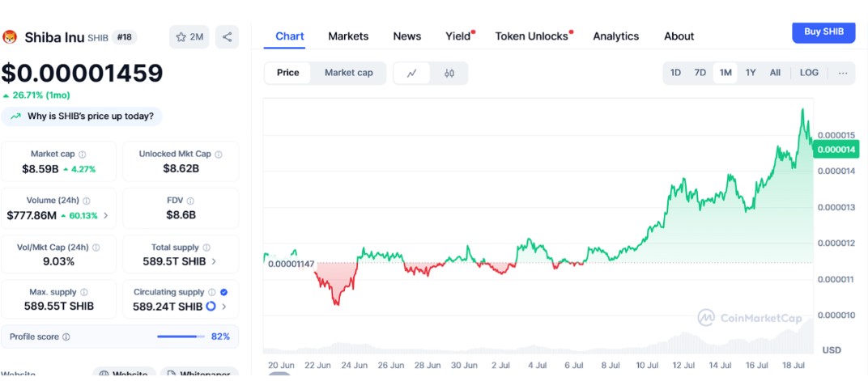This screenshot has width=868, height=381.
Task: Select the Price chart toggle
Action: coord(288,73)
